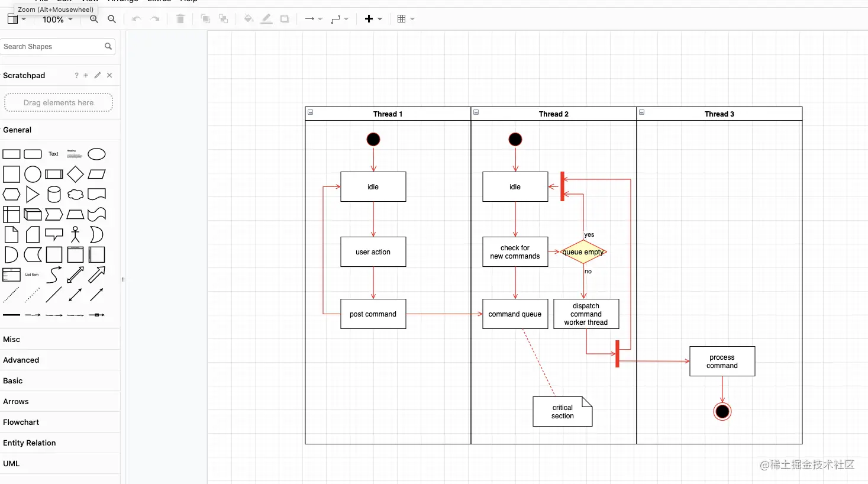
Task: Expand the Basic shapes section
Action: click(x=60, y=380)
